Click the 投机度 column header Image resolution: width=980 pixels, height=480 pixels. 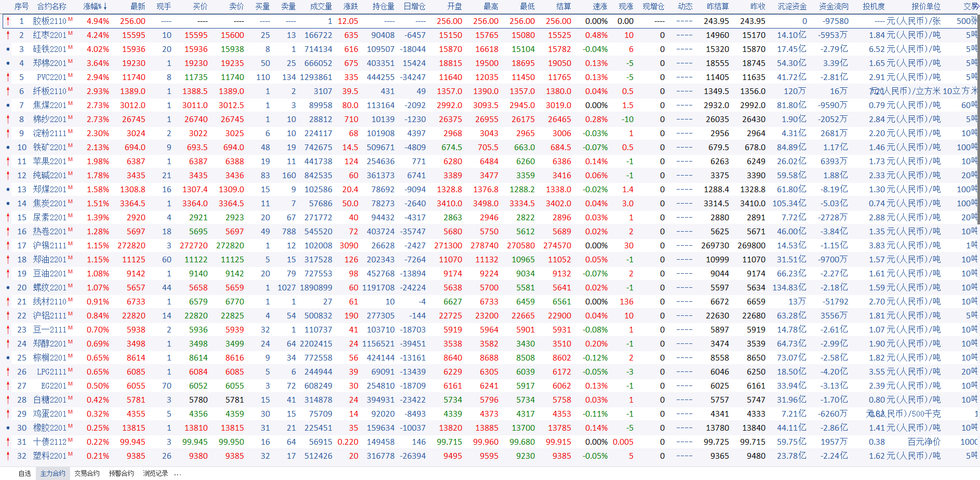tap(874, 7)
